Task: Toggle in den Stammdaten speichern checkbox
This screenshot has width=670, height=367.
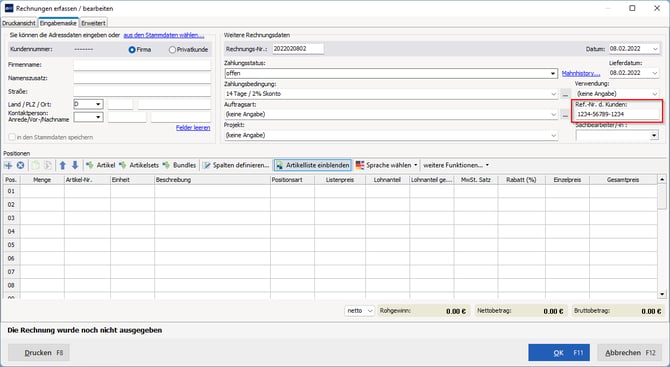Action: (x=12, y=137)
